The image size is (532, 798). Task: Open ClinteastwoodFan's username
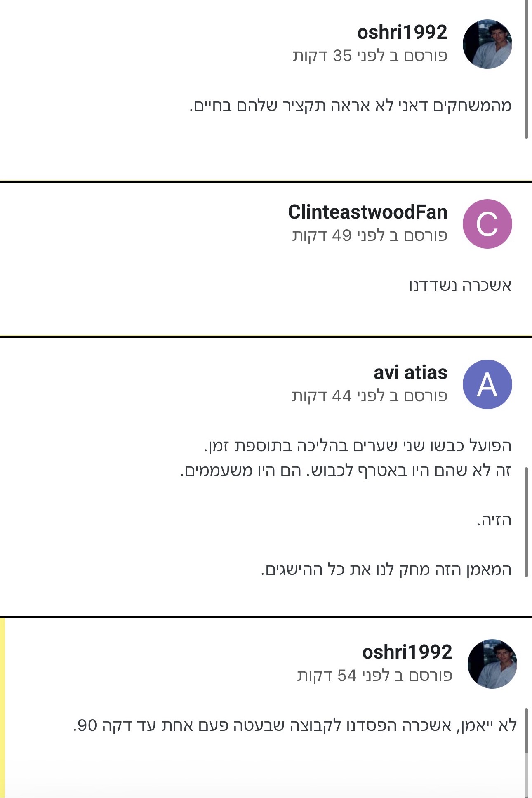click(x=369, y=213)
